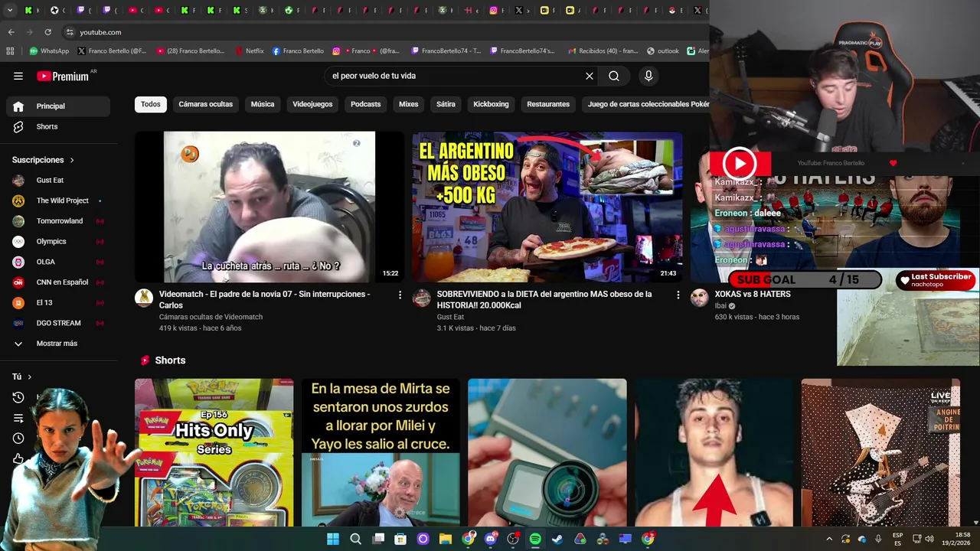The width and height of the screenshot is (980, 551).
Task: Open File Explorer from the taskbar
Action: [x=446, y=539]
